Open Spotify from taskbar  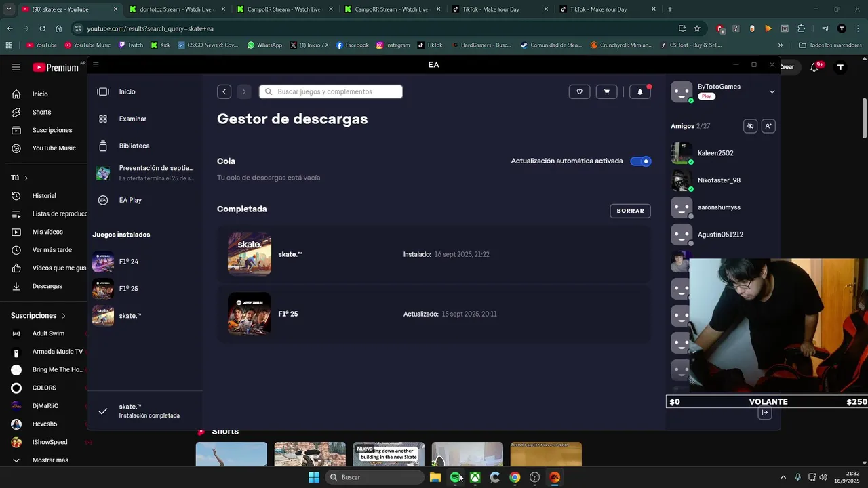point(455,477)
